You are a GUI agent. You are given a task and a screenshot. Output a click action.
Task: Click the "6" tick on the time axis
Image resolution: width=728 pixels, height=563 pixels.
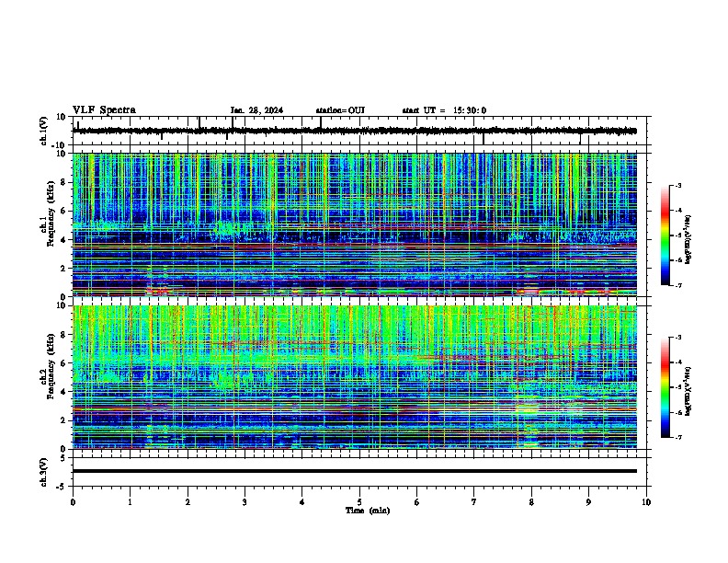pos(416,502)
